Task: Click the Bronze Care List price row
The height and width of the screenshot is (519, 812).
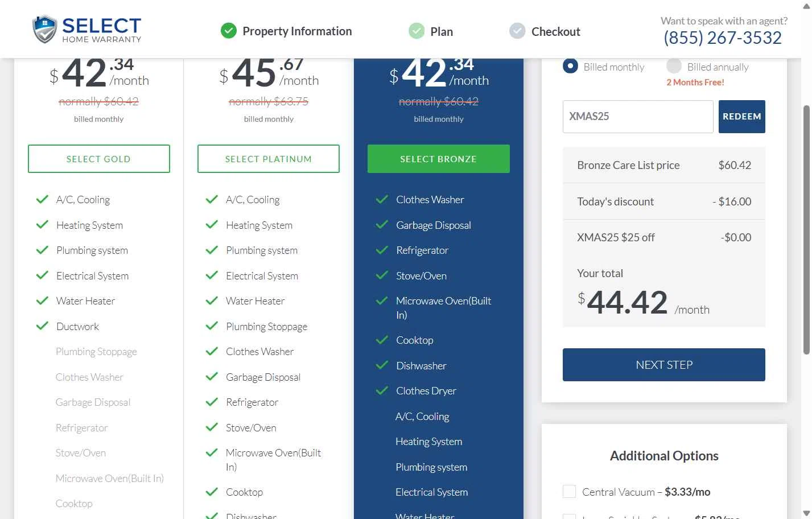Action: pyautogui.click(x=664, y=165)
